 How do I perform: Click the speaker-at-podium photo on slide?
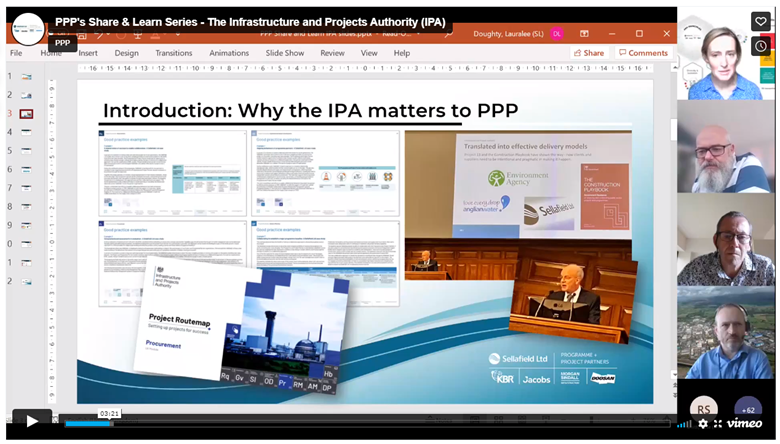click(574, 300)
